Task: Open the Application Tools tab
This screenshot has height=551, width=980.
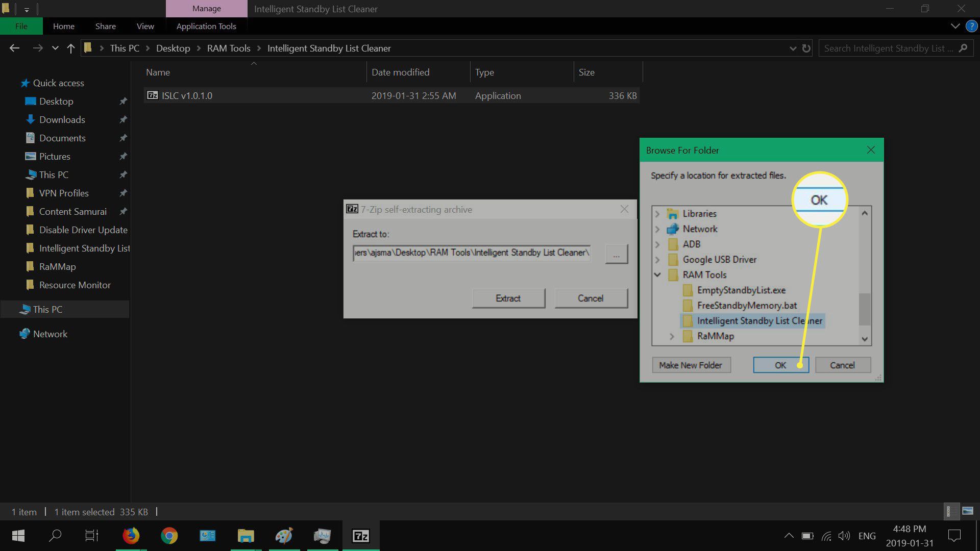Action: coord(206,26)
